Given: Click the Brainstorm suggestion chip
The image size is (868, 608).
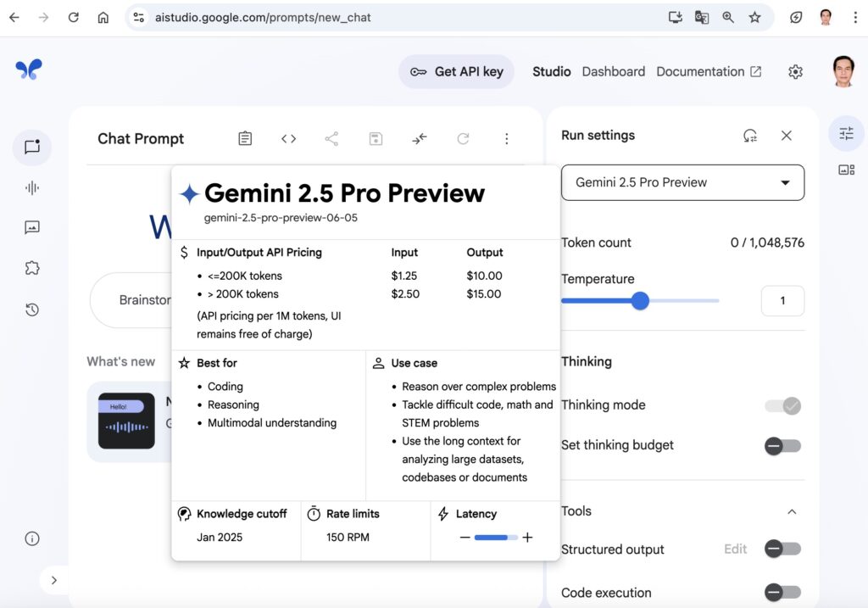Looking at the screenshot, I should (x=131, y=300).
